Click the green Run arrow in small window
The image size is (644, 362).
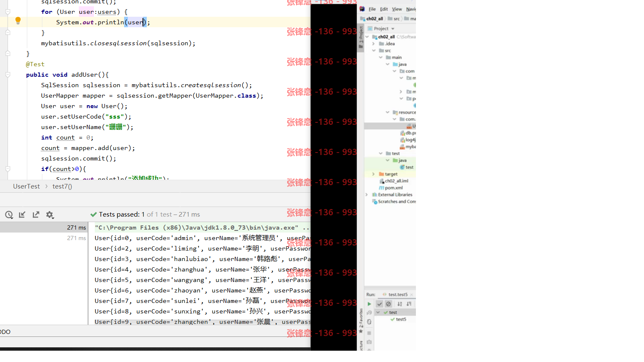click(x=369, y=304)
